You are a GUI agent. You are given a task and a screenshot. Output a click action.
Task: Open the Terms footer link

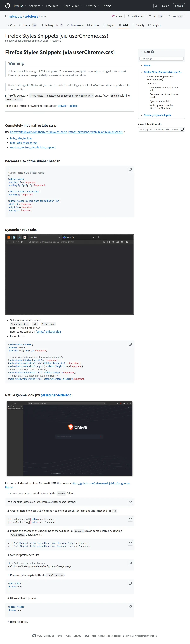click(59, 636)
